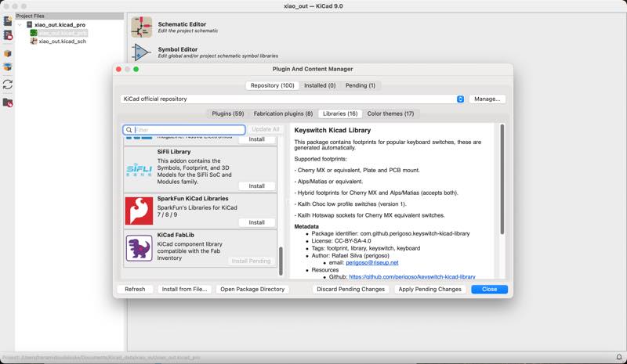Viewport: 627px width, 364px height.
Task: Switch to the Repository (100) tab
Action: coord(272,85)
